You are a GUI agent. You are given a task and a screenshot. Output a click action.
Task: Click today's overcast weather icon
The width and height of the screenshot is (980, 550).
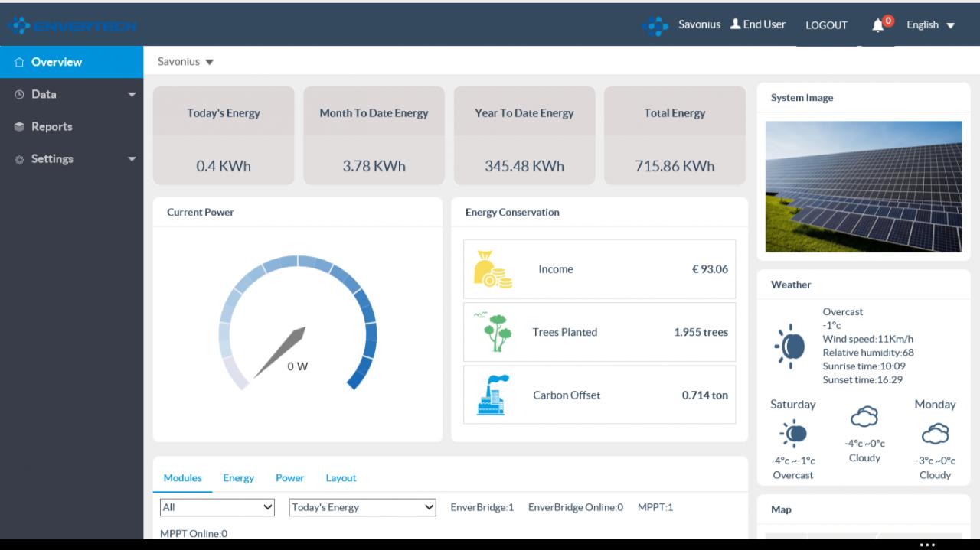(x=789, y=346)
